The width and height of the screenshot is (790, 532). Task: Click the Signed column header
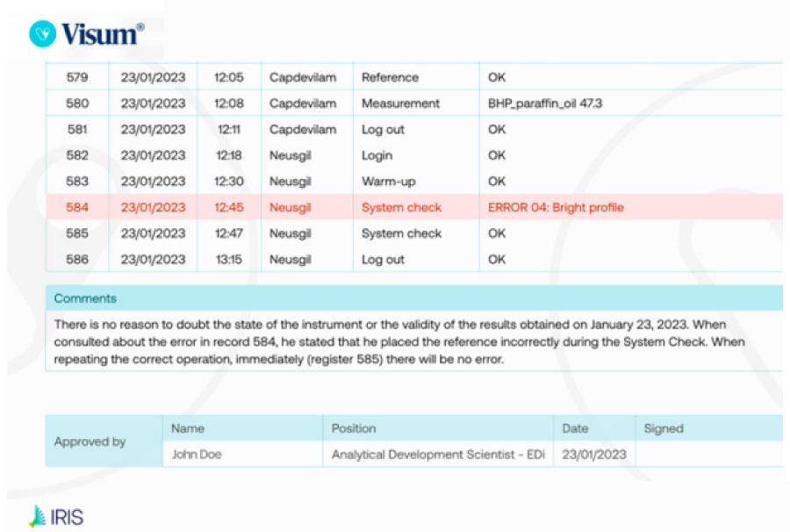664,428
